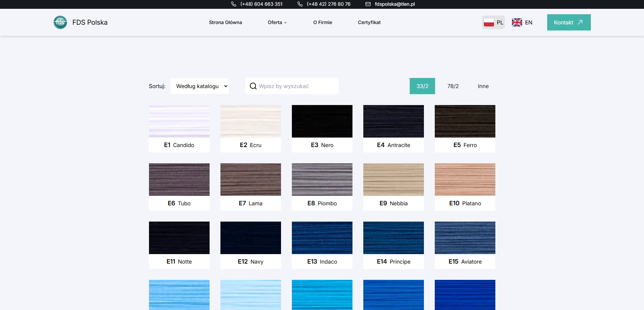The width and height of the screenshot is (644, 310).
Task: Click the Polish flag icon
Action: click(x=489, y=22)
